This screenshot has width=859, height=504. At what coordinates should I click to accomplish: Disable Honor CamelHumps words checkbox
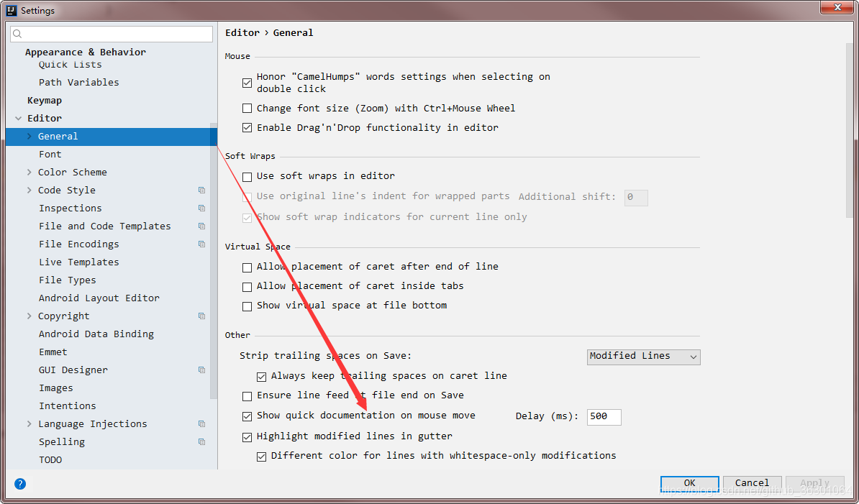[x=247, y=83]
